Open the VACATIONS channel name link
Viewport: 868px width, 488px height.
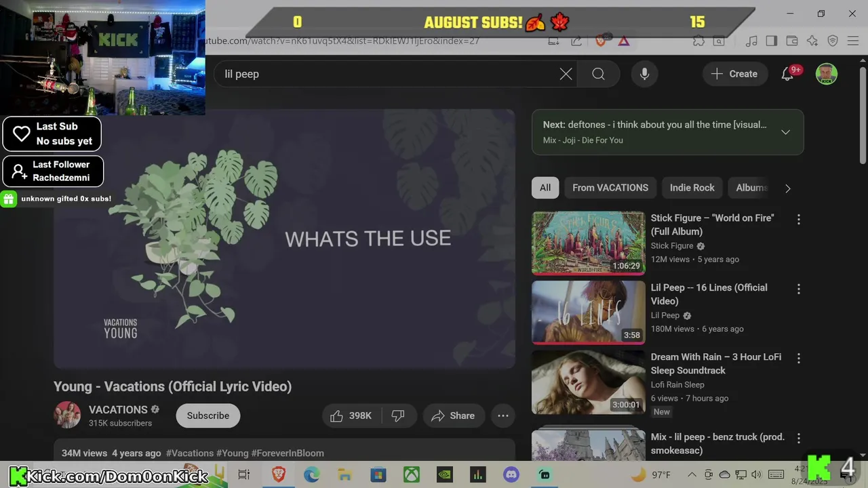tap(118, 409)
